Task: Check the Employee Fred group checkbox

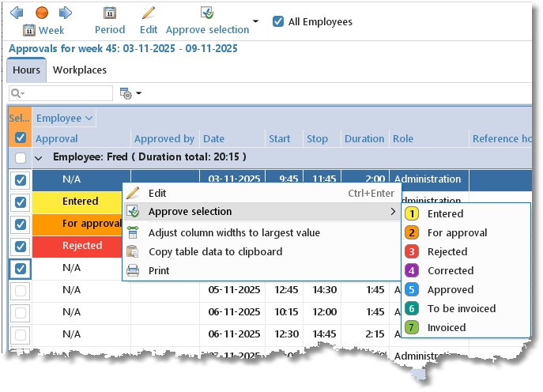Action: (x=21, y=158)
